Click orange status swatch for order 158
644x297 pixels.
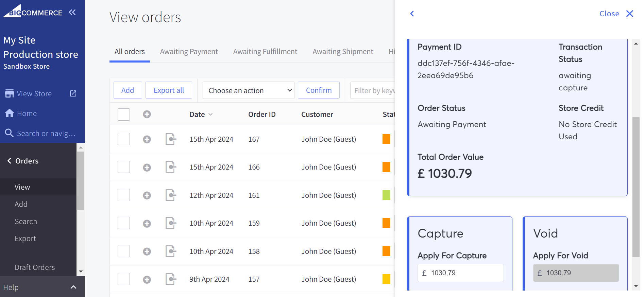point(386,251)
